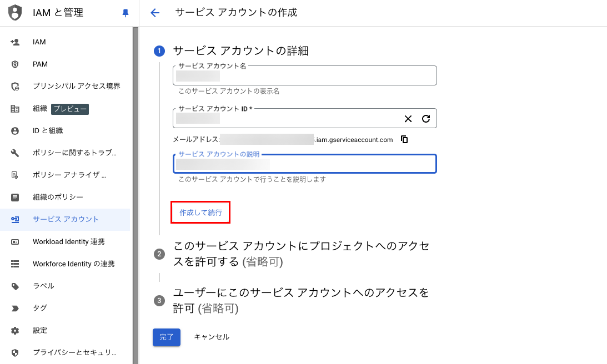607x364 pixels.
Task: Open the ラベル section
Action: (39, 286)
